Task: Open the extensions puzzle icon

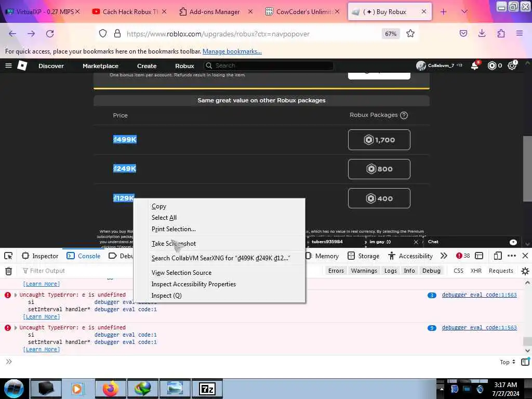Action: 501,33
